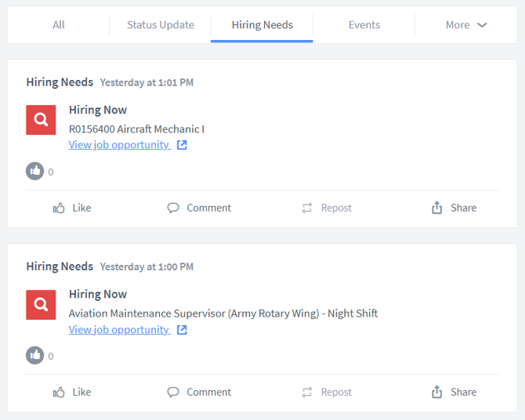525x420 pixels.
Task: Like the Aviation Maintenance Supervisor post
Action: pos(72,393)
